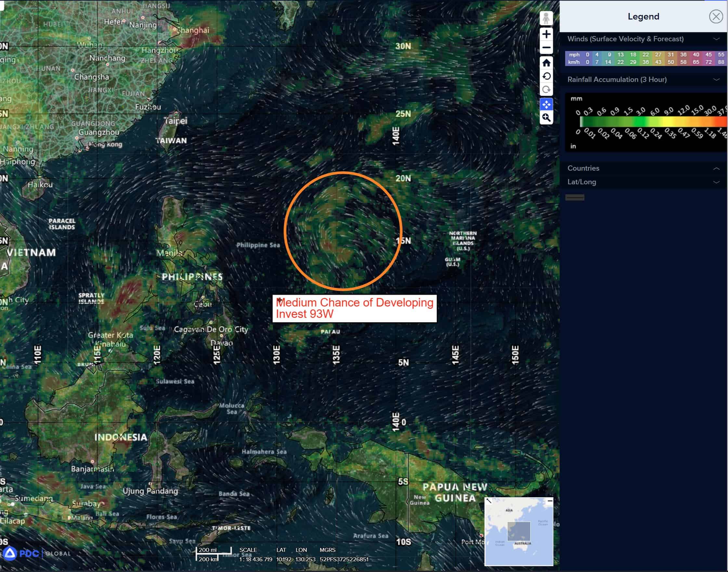Expand the Countries legend section
The height and width of the screenshot is (572, 728).
click(716, 168)
